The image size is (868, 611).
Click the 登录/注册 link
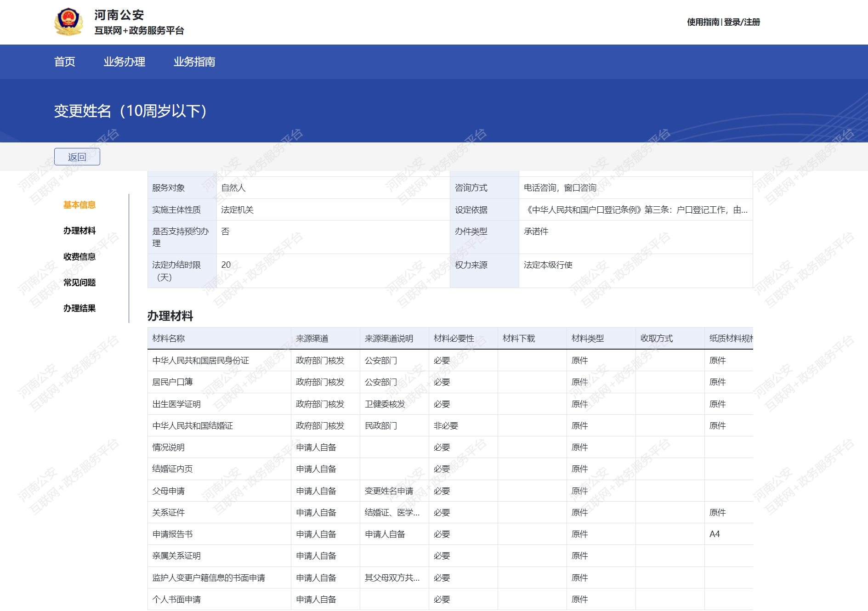[x=742, y=22]
